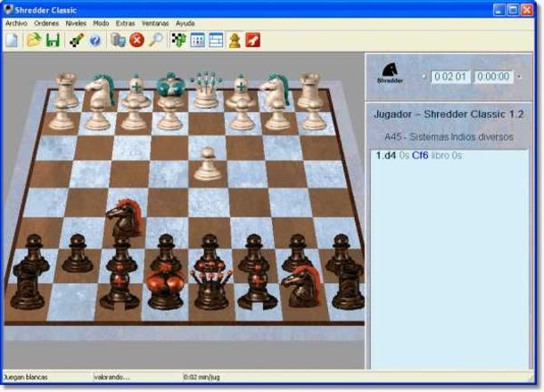
Task: Click the 0:00:00 clock display
Action: 493,77
